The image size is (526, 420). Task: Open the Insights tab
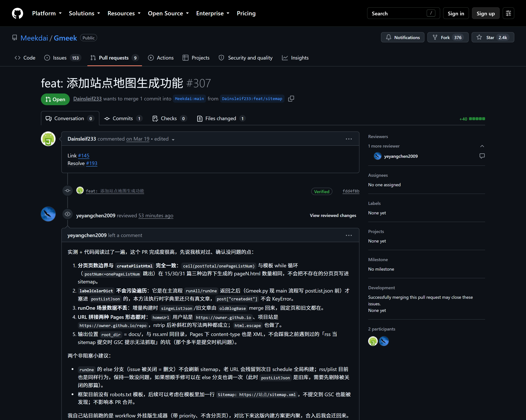[x=295, y=58]
